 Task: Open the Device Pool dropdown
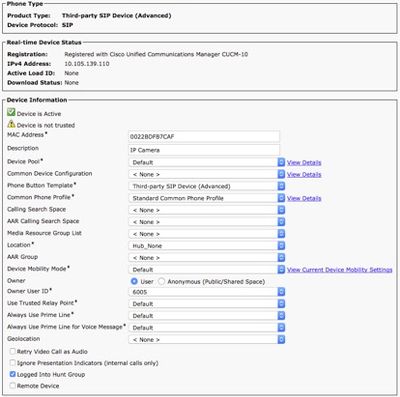(207, 162)
